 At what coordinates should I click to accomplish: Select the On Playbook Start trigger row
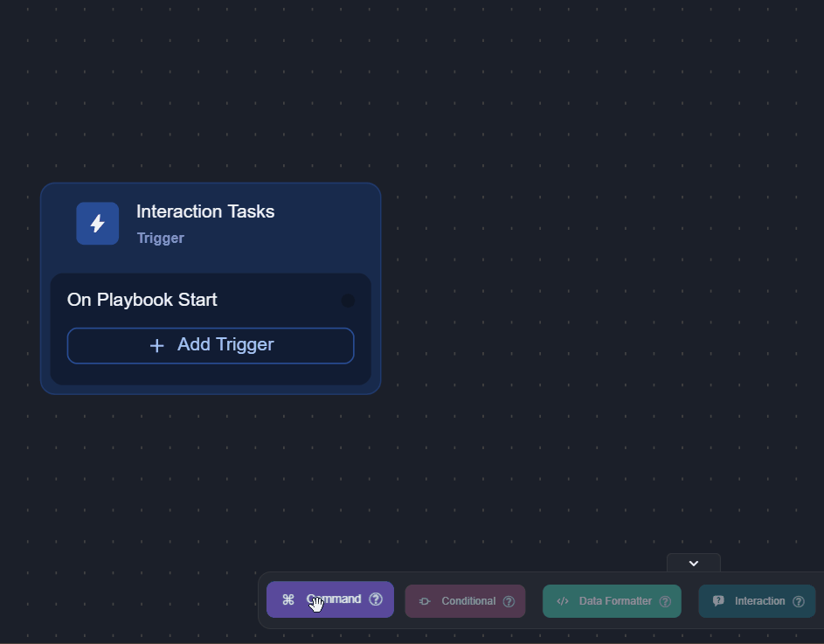pyautogui.click(x=175, y=301)
